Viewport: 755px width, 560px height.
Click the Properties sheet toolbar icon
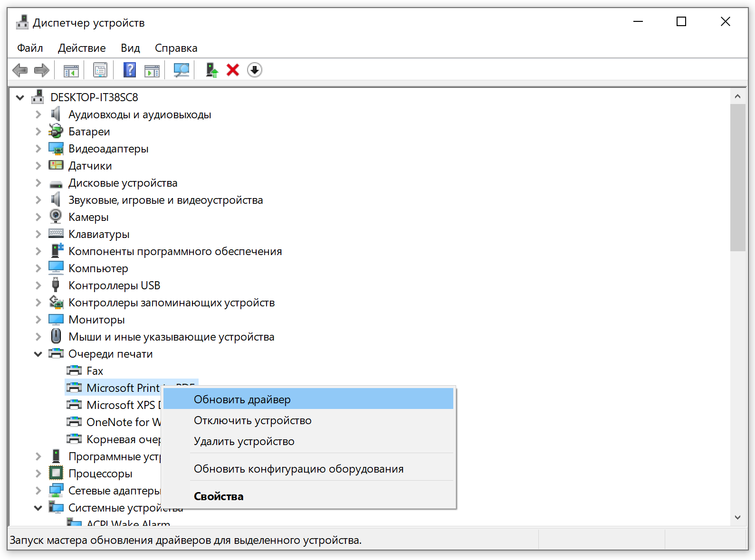click(100, 70)
